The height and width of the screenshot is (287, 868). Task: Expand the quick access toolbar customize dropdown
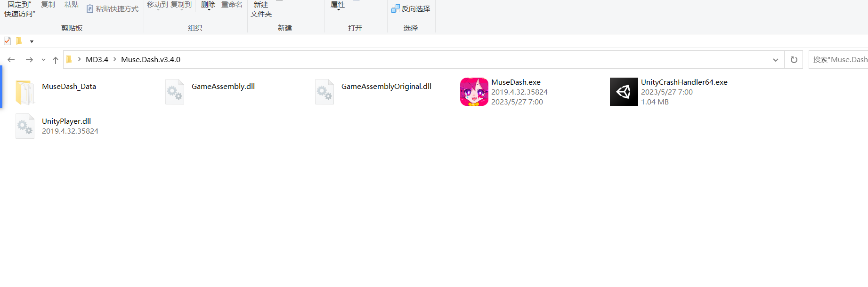[x=32, y=41]
